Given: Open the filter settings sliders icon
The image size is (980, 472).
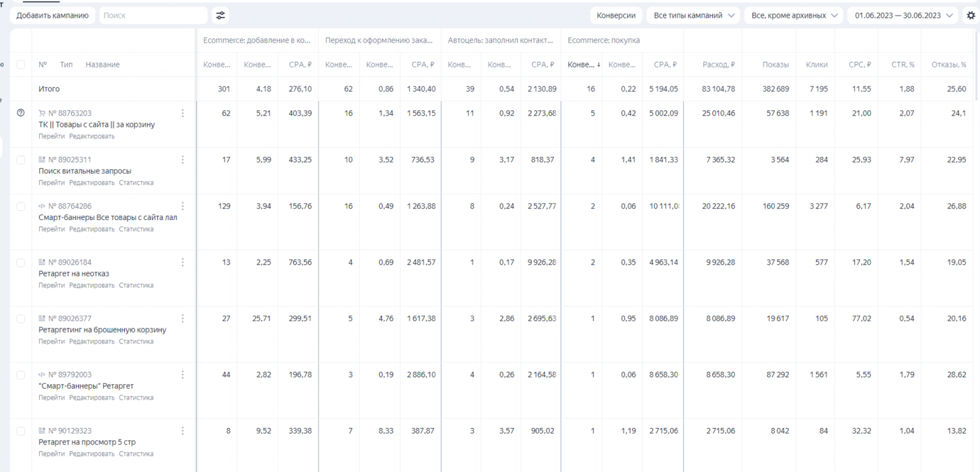Looking at the screenshot, I should pos(221,15).
